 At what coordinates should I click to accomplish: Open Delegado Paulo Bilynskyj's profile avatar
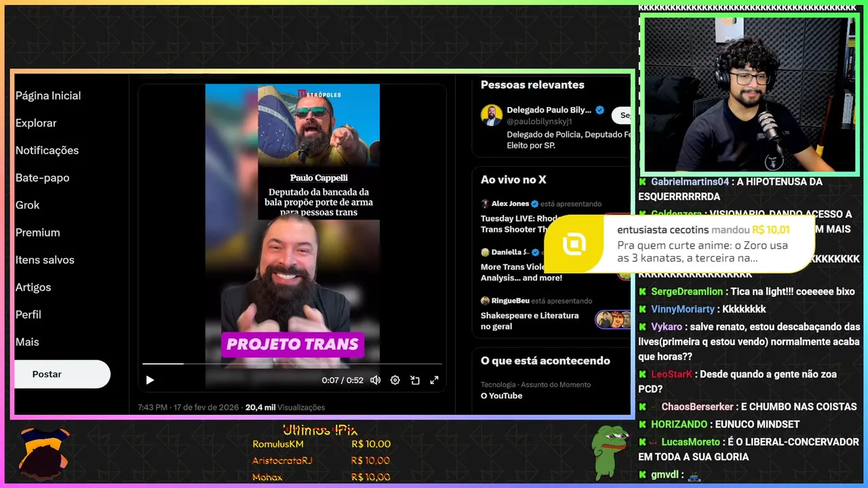click(492, 115)
